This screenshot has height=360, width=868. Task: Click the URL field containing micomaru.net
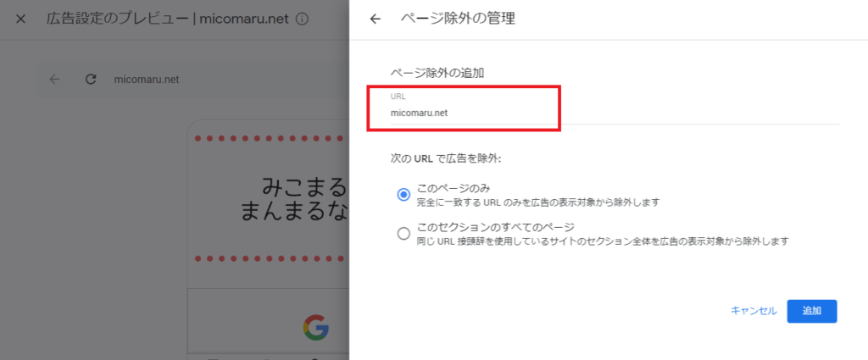[615, 108]
